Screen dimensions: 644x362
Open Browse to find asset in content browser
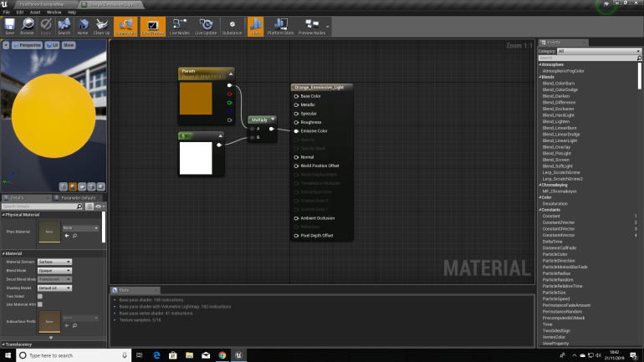tap(27, 27)
